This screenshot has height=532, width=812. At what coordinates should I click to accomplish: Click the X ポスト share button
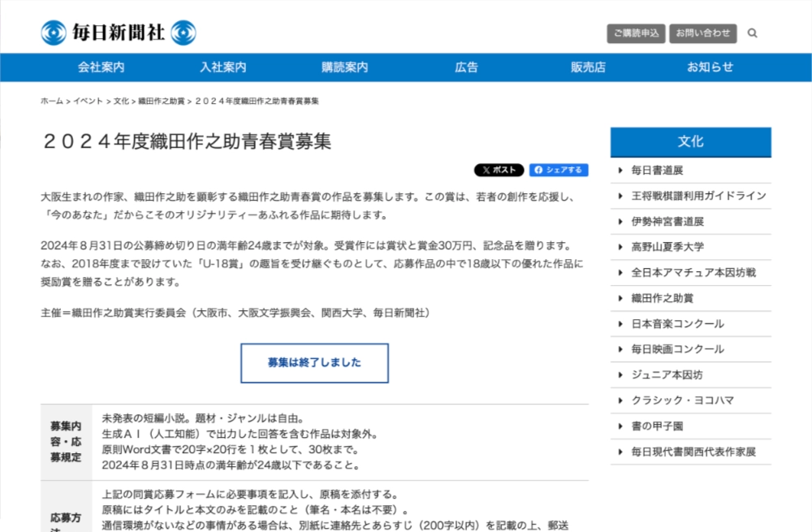click(499, 170)
